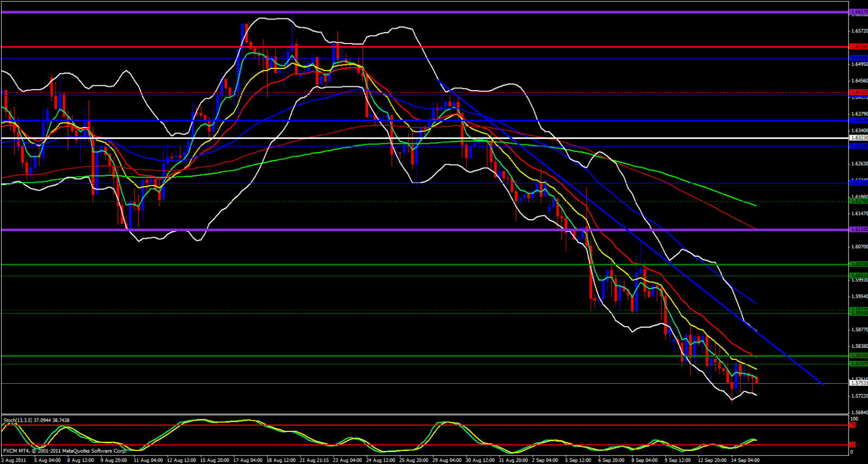Click the purple 1.6617 price label
Screen dimensions: 868x464
coord(858,11)
